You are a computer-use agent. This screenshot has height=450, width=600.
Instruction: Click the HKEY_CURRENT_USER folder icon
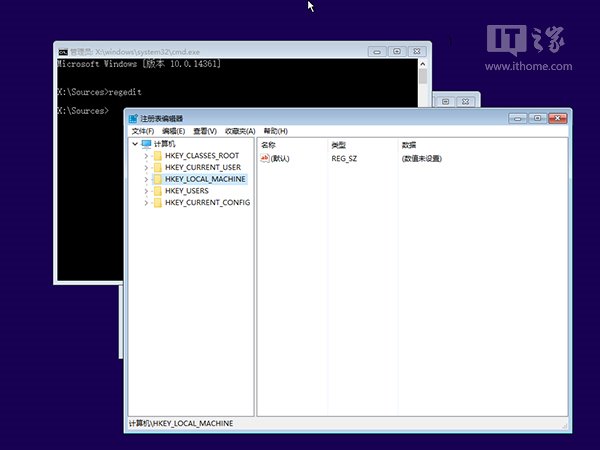(156, 167)
